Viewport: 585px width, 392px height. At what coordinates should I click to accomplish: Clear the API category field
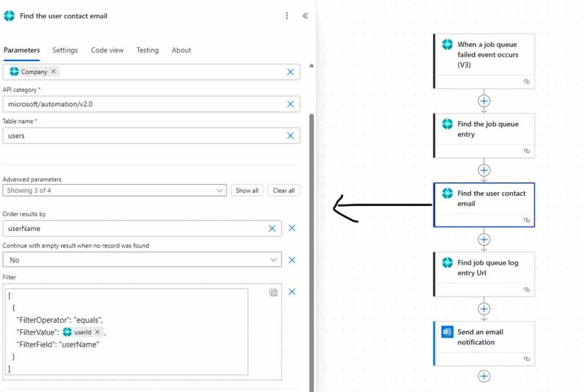(290, 104)
